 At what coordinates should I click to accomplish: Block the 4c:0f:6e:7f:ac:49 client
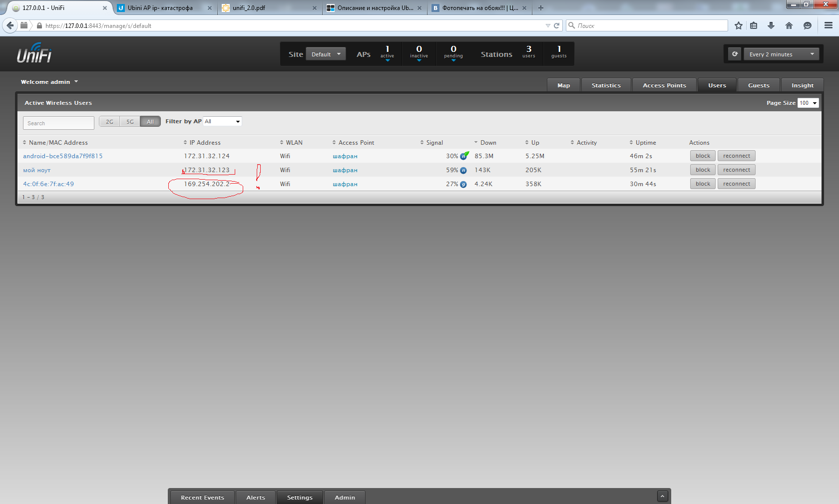[703, 184]
